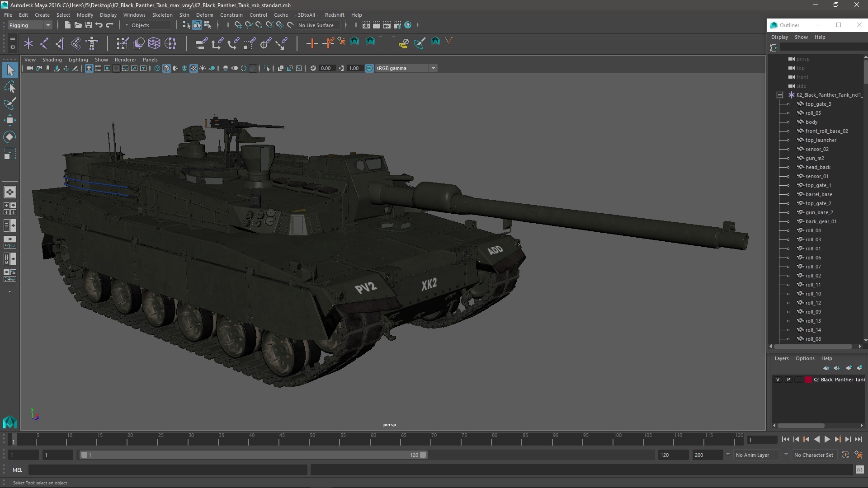
Task: Select the Create Joints tool on shelf
Action: [x=44, y=43]
